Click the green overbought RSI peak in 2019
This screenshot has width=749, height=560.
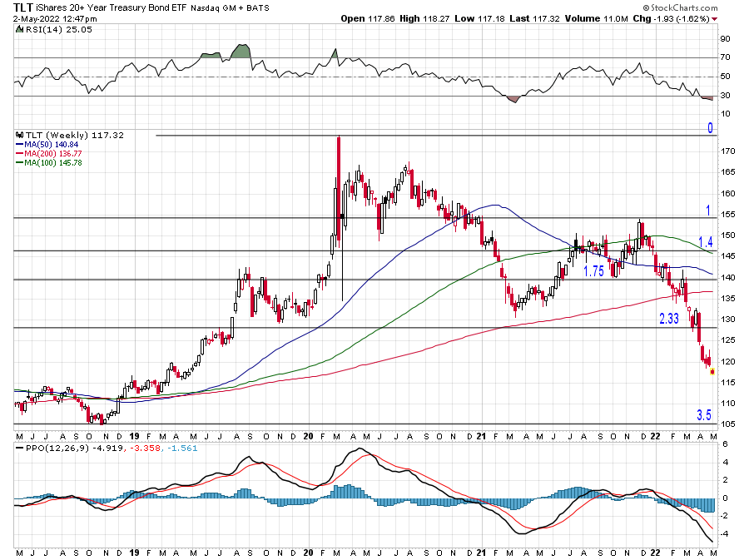click(241, 51)
